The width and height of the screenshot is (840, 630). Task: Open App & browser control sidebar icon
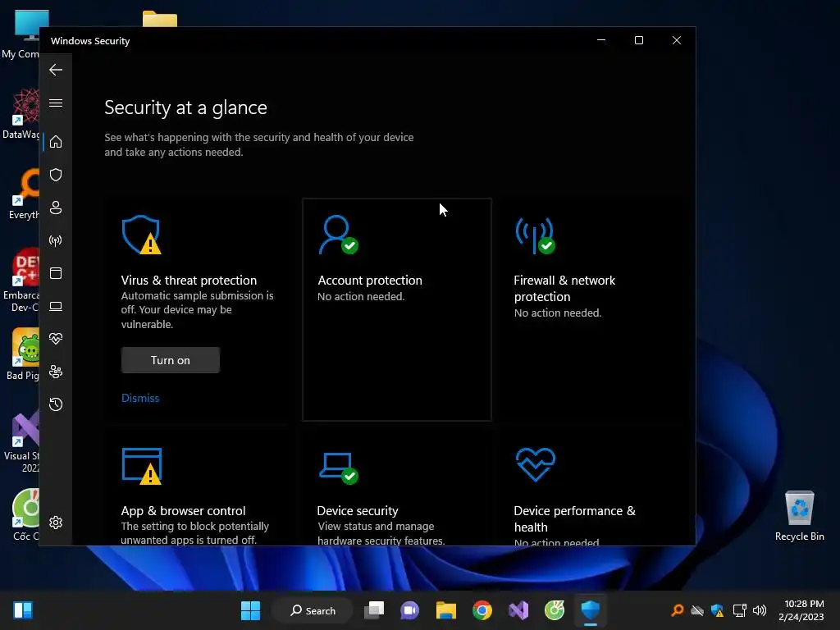coord(56,273)
